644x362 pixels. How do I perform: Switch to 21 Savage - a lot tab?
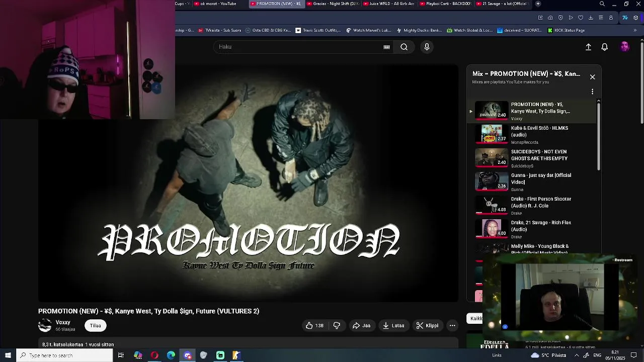[x=502, y=4]
